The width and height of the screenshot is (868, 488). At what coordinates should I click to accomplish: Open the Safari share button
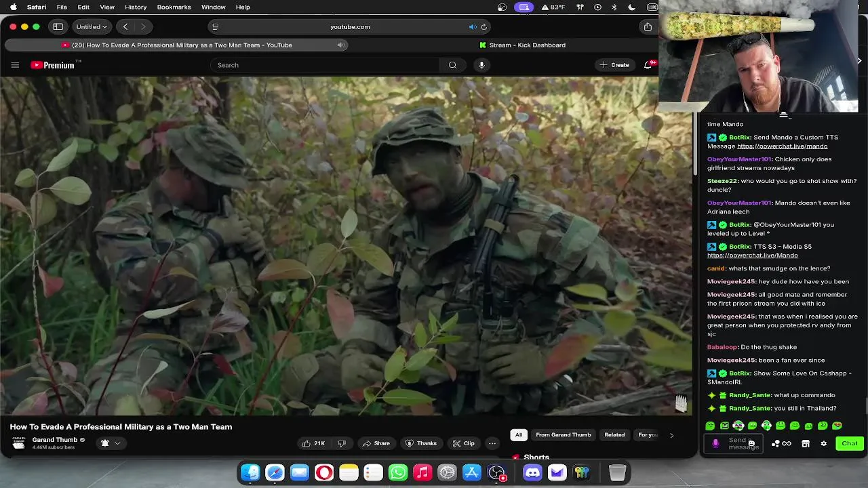(648, 26)
